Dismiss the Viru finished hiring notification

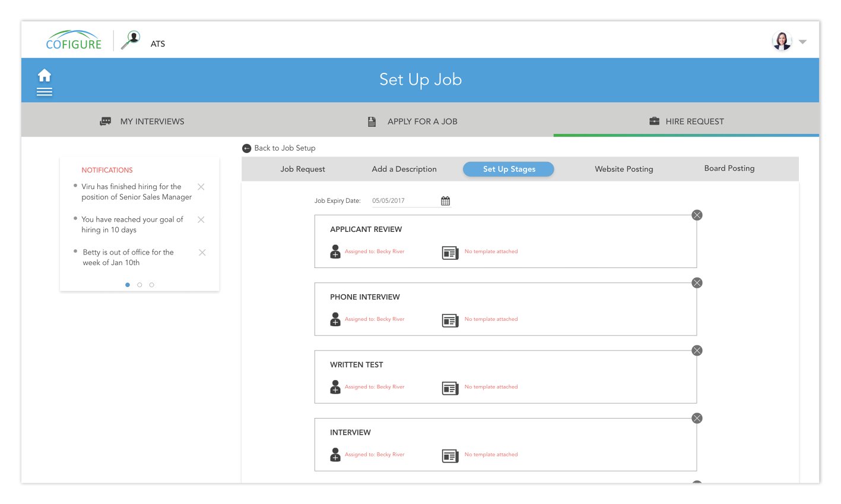tap(201, 187)
